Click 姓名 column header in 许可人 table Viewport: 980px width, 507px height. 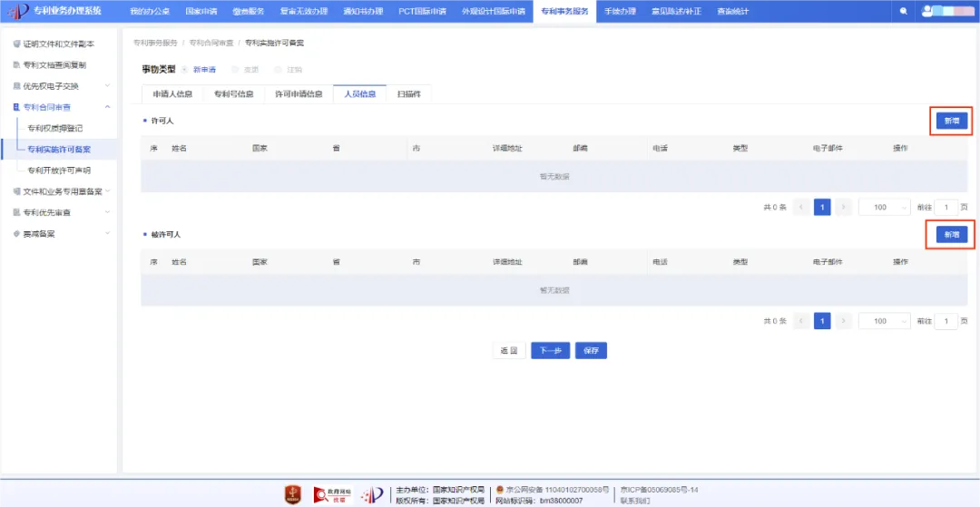(x=180, y=149)
